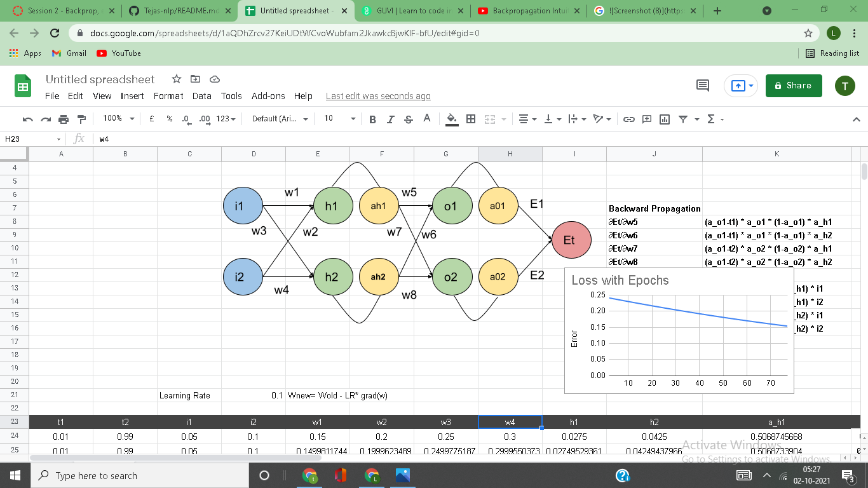The width and height of the screenshot is (868, 488).
Task: Open the text color picker
Action: point(427,119)
